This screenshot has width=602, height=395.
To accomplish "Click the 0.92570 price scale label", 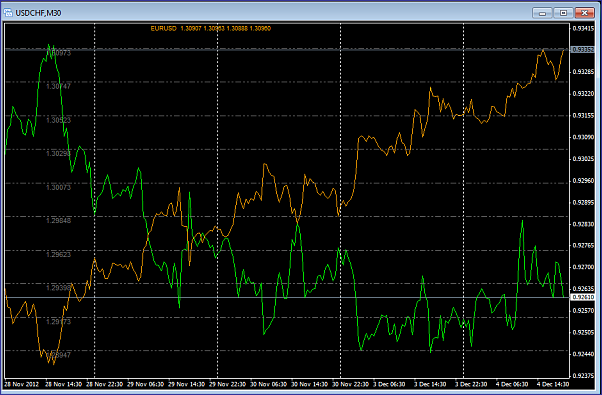I will point(583,311).
